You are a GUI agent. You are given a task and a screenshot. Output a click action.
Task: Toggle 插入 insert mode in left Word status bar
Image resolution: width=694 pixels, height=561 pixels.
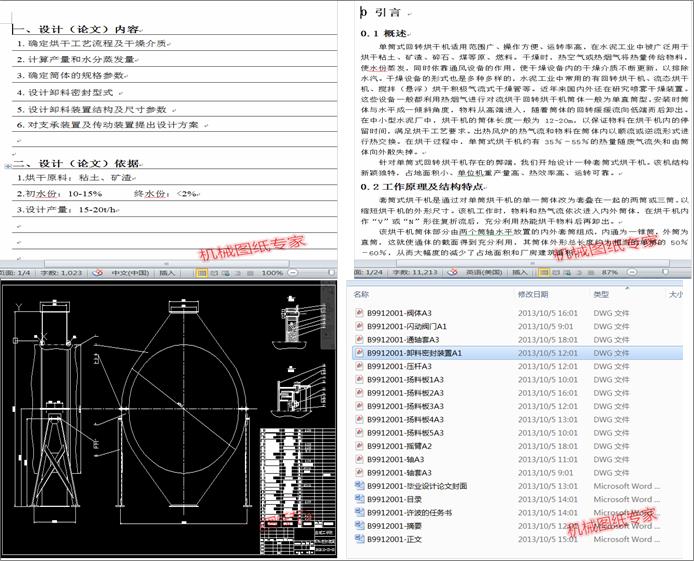click(167, 273)
